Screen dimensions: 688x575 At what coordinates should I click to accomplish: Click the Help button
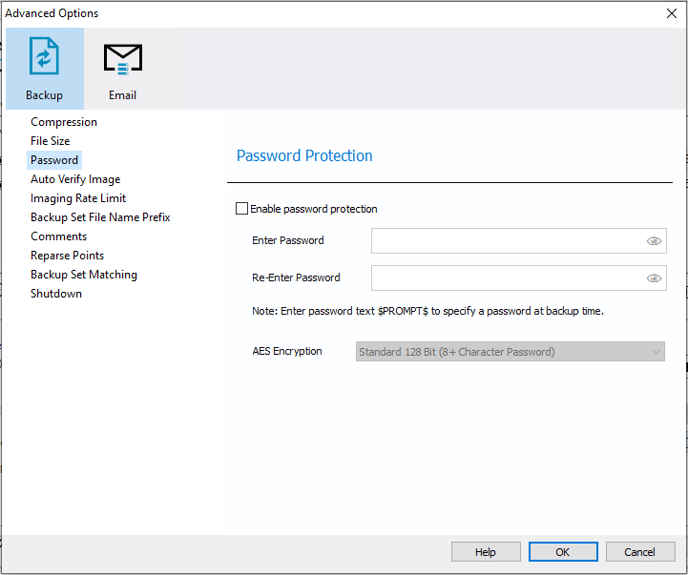(486, 552)
